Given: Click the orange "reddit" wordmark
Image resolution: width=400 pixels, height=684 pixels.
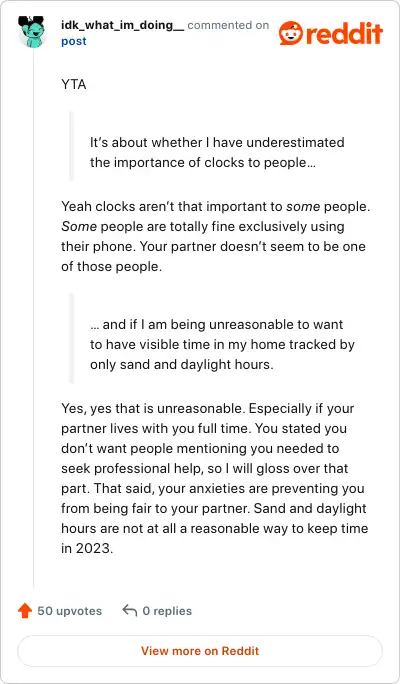Looking at the screenshot, I should pyautogui.click(x=344, y=33).
